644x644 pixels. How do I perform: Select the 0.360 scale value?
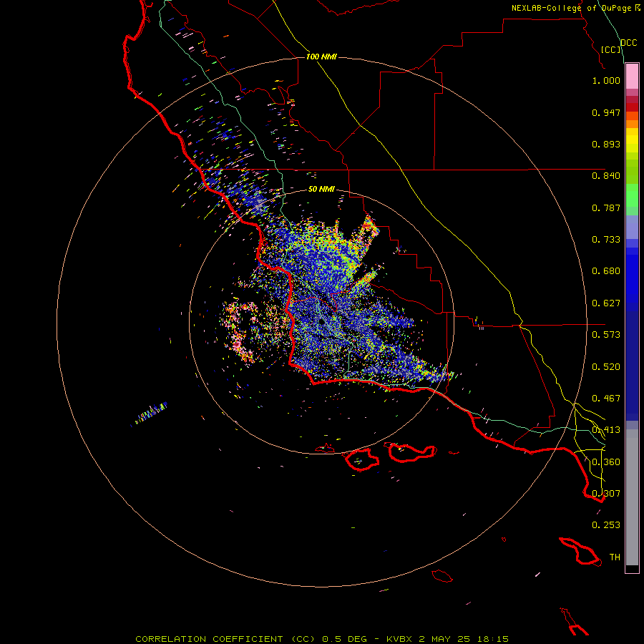tap(606, 462)
